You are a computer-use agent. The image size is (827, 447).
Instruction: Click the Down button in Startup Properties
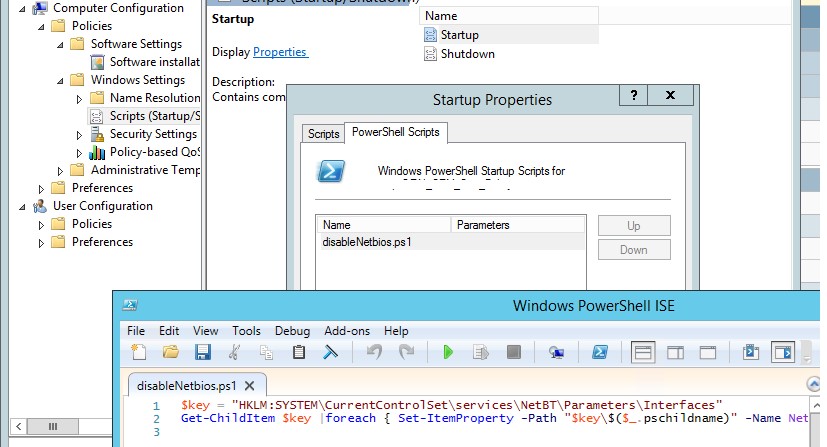pyautogui.click(x=634, y=250)
